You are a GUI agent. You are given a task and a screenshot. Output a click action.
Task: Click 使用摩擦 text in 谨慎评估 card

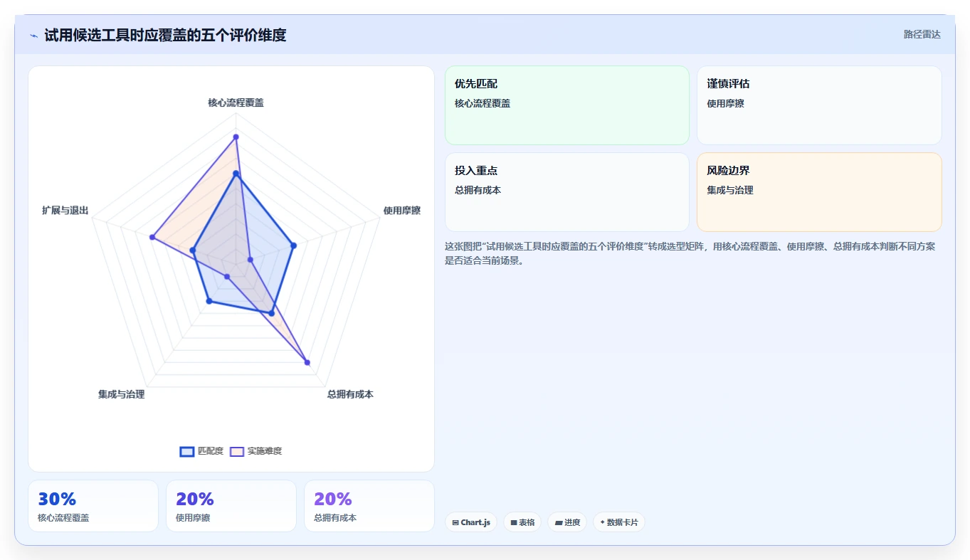tap(725, 103)
